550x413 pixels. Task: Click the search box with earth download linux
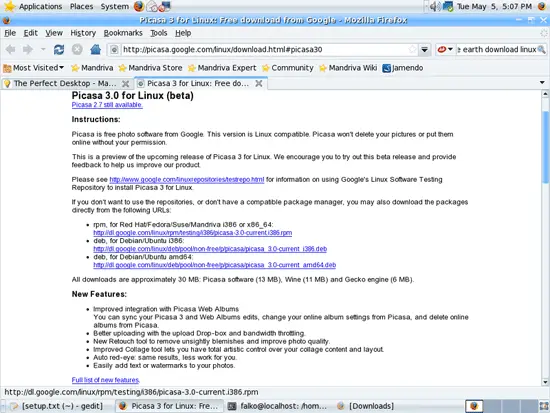[x=496, y=49]
